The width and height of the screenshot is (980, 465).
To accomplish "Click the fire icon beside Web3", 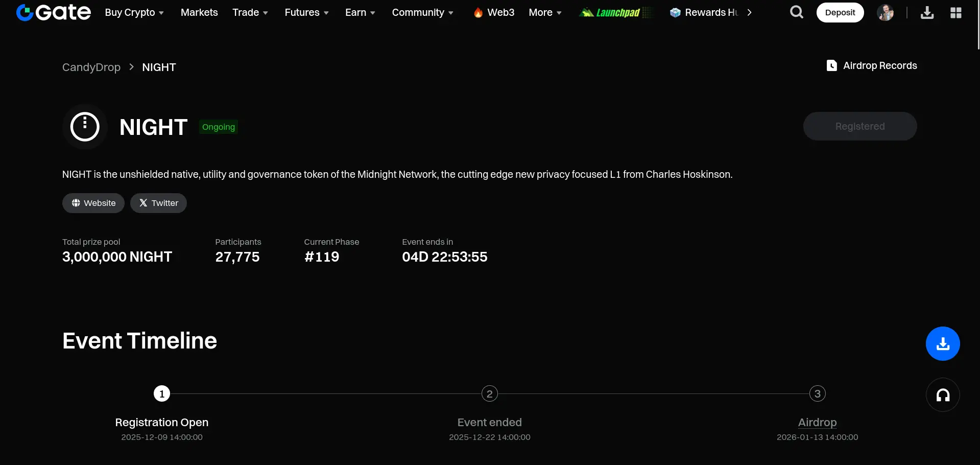I will point(478,13).
